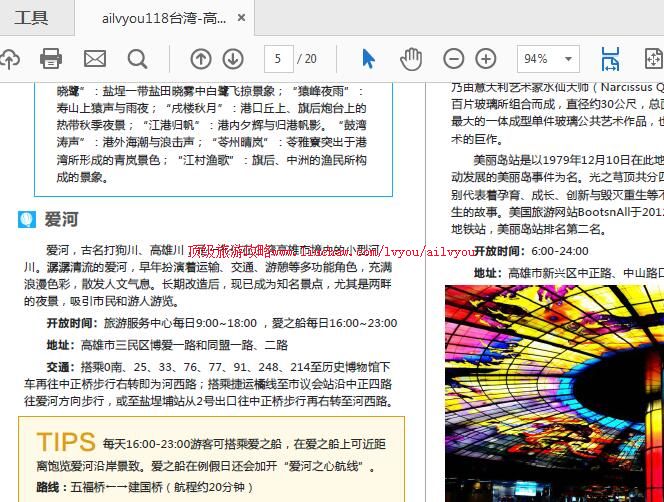The width and height of the screenshot is (664, 502).
Task: Click the 爱河 section heading
Action: point(61,219)
